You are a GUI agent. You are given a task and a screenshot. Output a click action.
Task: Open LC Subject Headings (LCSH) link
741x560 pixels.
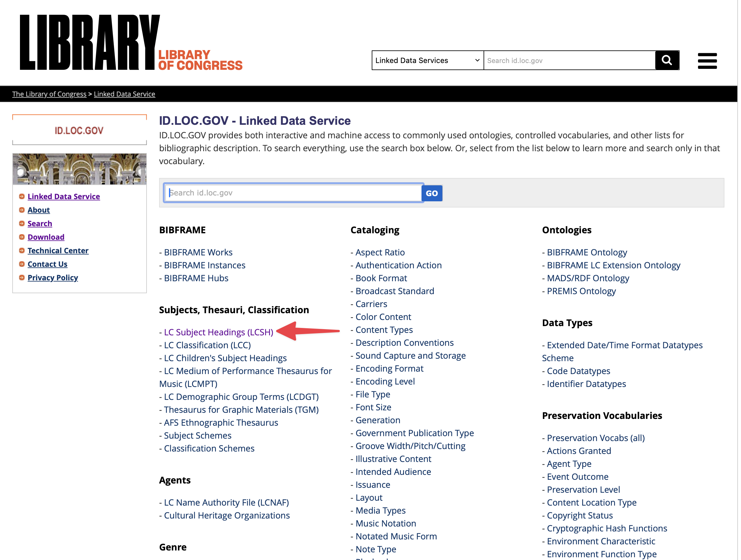click(x=218, y=332)
